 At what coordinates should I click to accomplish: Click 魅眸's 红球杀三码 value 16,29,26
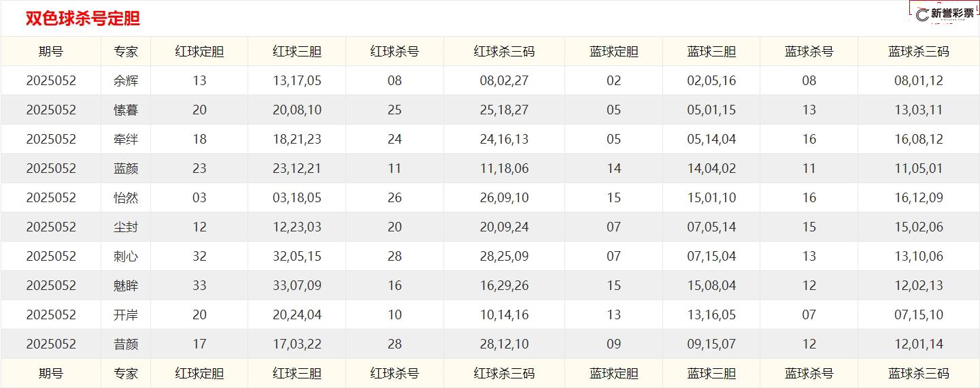coord(504,285)
